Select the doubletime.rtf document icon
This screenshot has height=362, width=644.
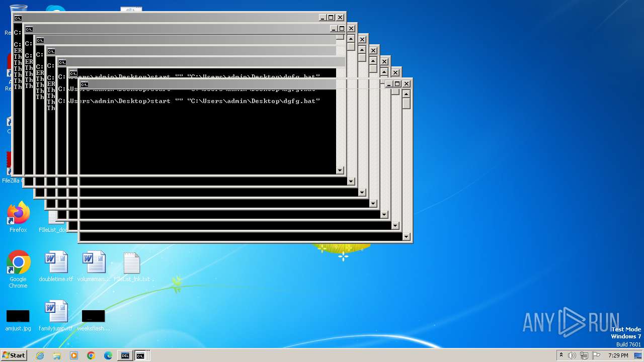(x=56, y=266)
